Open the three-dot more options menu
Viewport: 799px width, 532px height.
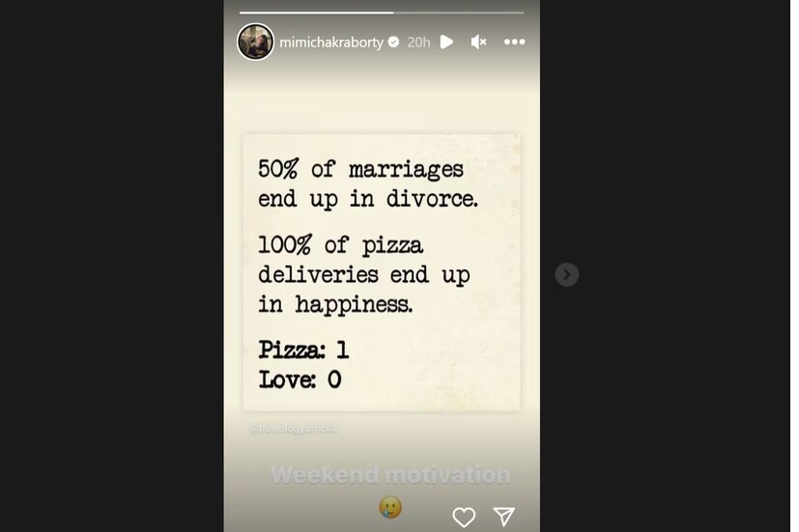coord(514,42)
